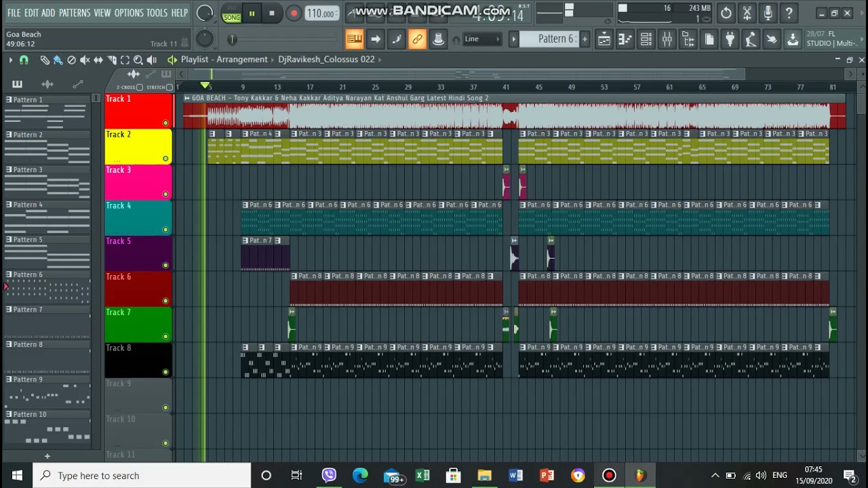Add item in picker panel plus
Screen dimensions: 868x488
pyautogui.click(x=47, y=456)
